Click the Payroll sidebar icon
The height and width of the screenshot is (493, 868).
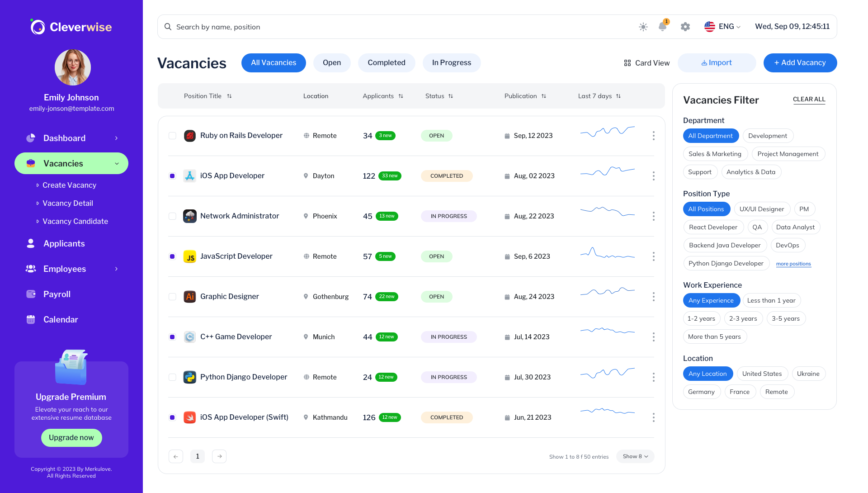[30, 294]
